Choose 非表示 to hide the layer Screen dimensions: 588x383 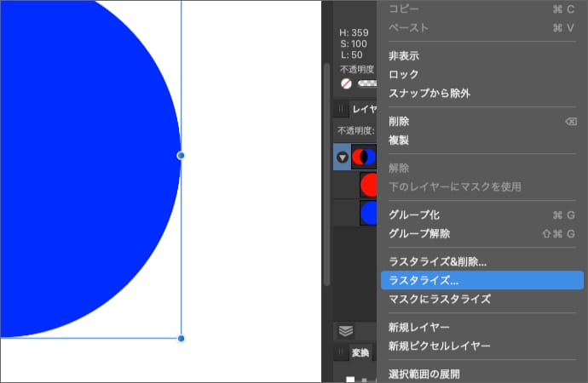pos(403,55)
